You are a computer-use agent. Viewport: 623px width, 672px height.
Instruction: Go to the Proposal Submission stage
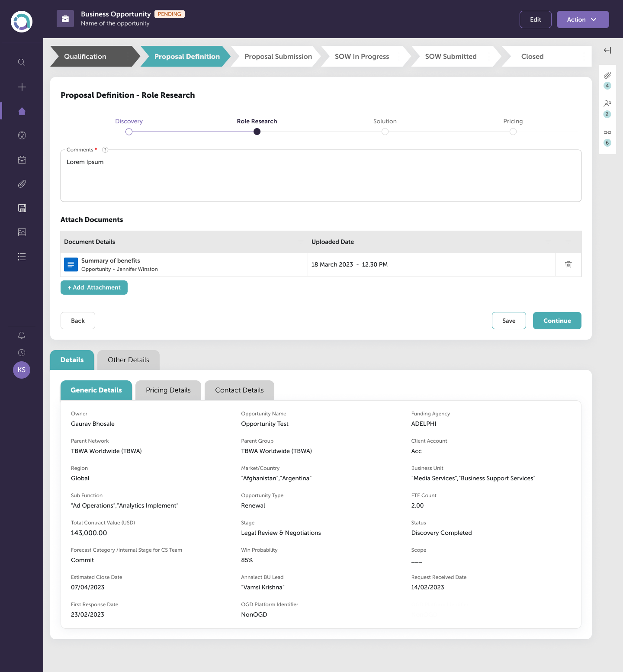278,57
